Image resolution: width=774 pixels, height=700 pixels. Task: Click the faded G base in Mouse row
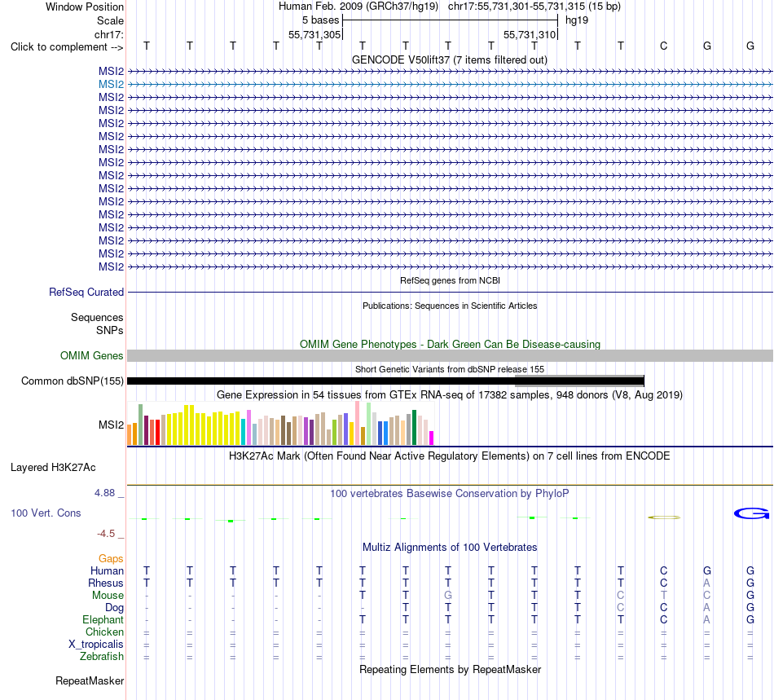point(448,596)
